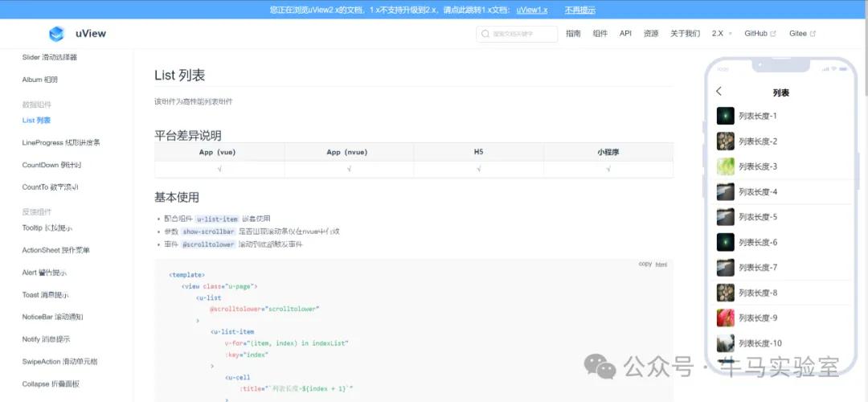Click 列表长度-8 text in phone preview

pyautogui.click(x=758, y=293)
